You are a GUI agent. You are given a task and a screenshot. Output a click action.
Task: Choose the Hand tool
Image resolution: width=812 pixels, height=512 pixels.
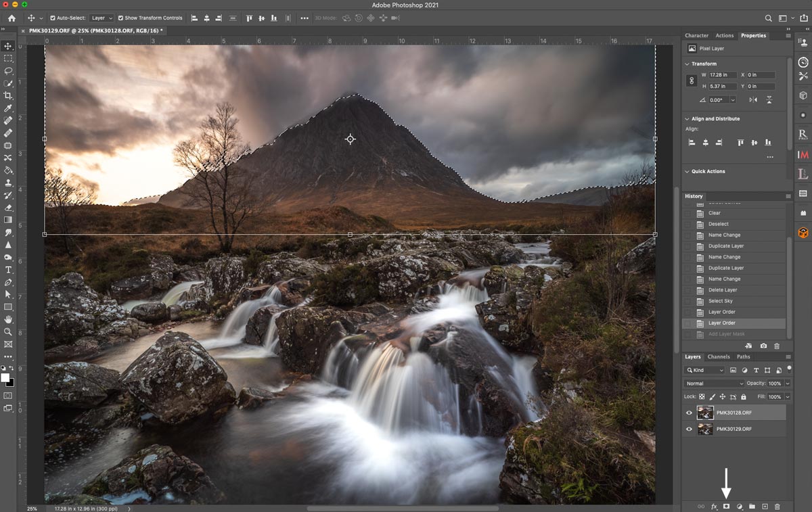pos(8,319)
